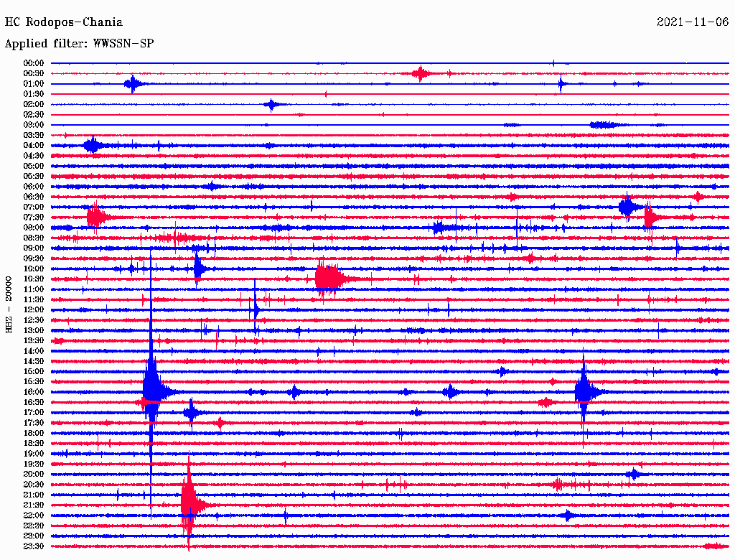The width and height of the screenshot is (735, 560).
Task: Select the 02:00 time row label
Action: 34,104
